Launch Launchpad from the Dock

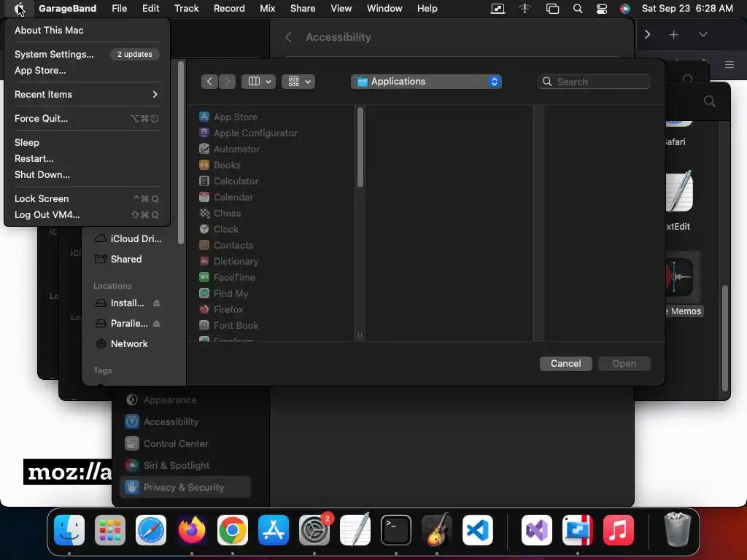pyautogui.click(x=110, y=530)
